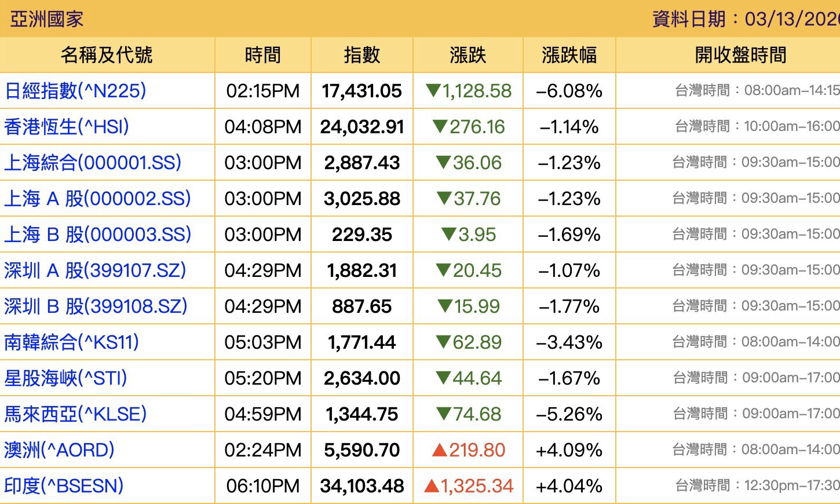Click the 上海綜合(000001.SS) link
Screen dimensions: 840x504
click(x=93, y=163)
